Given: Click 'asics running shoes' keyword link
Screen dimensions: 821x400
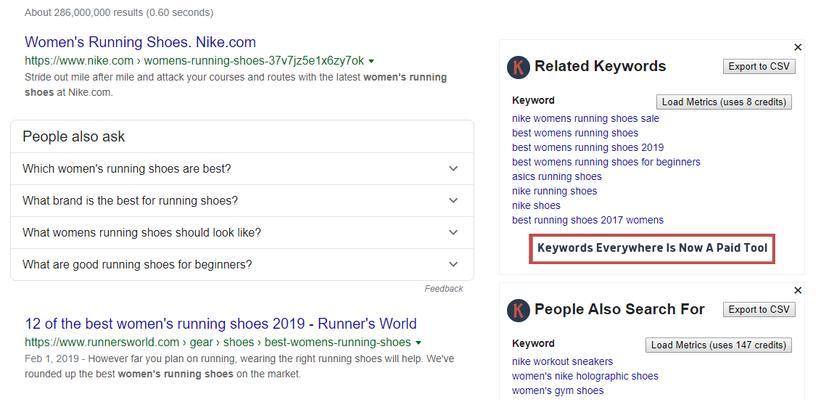Looking at the screenshot, I should coord(556,177).
